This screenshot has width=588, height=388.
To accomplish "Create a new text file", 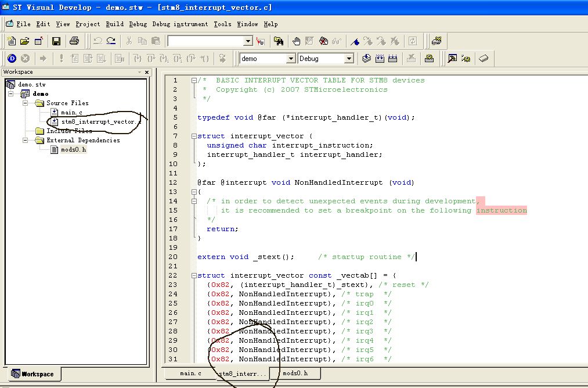I will (11, 41).
